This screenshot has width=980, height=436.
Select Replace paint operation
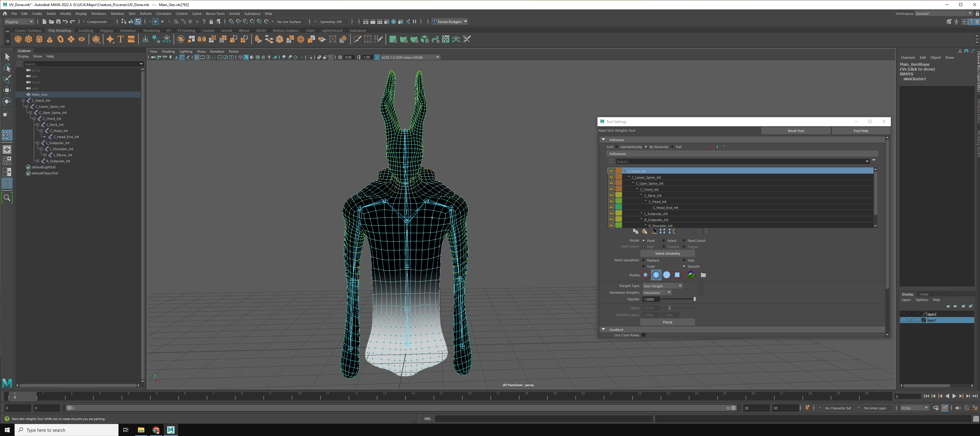click(x=644, y=260)
